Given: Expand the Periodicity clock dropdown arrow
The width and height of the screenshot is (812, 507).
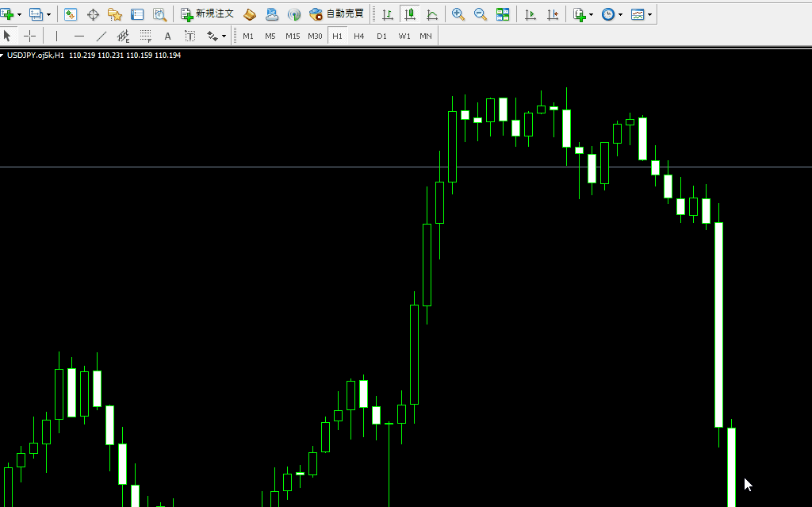Looking at the screenshot, I should click(x=620, y=14).
